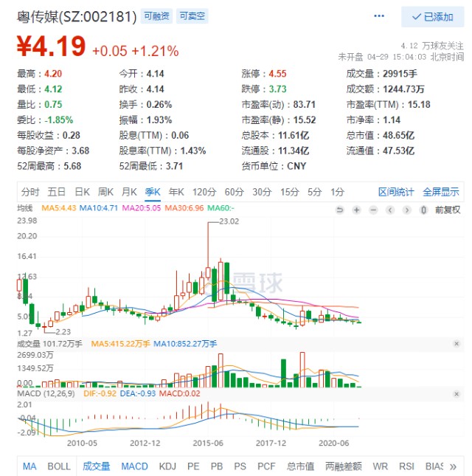472x476 pixels.
Task: Click the 可卖空 tag
Action: point(192,16)
